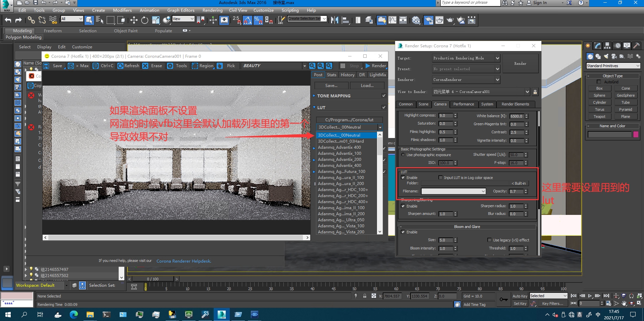The width and height of the screenshot is (644, 321).
Task: Expand the Standard Primitives dropdown
Action: coord(613,66)
